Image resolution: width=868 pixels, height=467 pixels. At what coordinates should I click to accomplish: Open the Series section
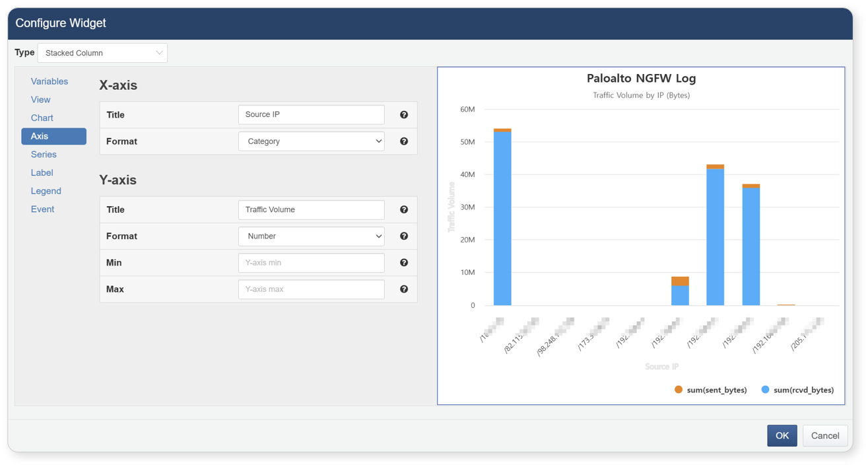pyautogui.click(x=44, y=155)
